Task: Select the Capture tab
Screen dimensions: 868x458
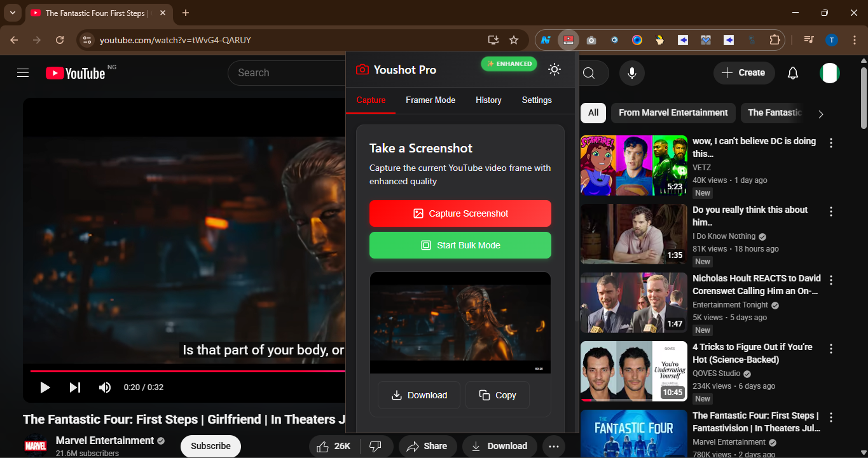Action: pos(371,100)
